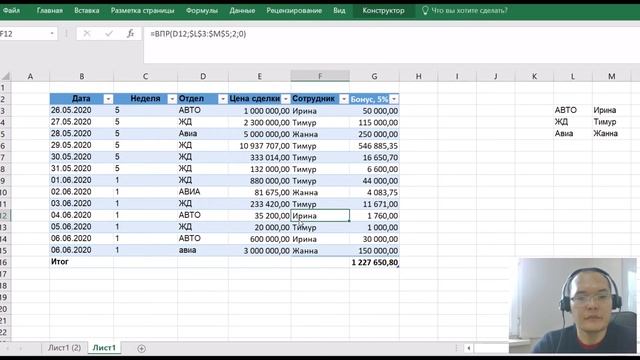Open the Разметка страницы tab
The height and width of the screenshot is (360, 640).
(142, 11)
